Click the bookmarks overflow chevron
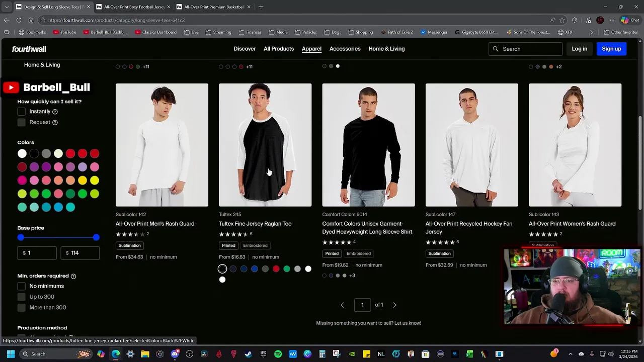The width and height of the screenshot is (644, 362). coord(592,32)
